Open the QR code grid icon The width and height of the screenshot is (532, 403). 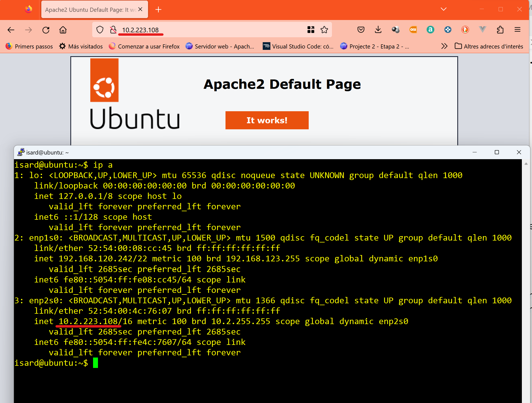[311, 30]
